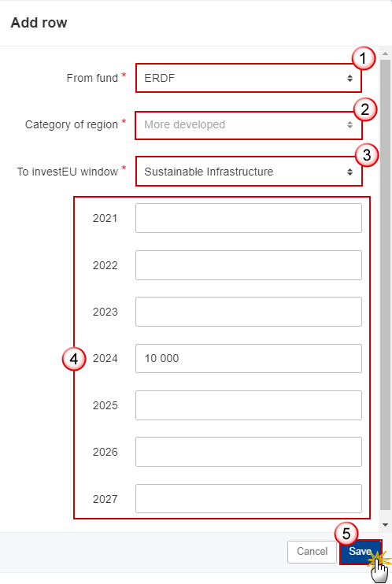Click the ERDF dropdown arrow icon
This screenshot has height=584, width=392.
pos(349,78)
